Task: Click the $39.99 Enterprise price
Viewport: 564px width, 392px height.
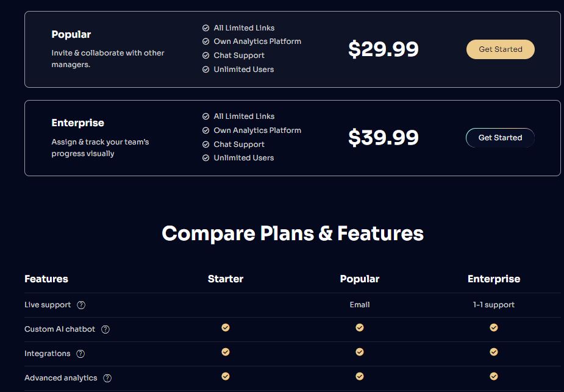Action: tap(384, 138)
